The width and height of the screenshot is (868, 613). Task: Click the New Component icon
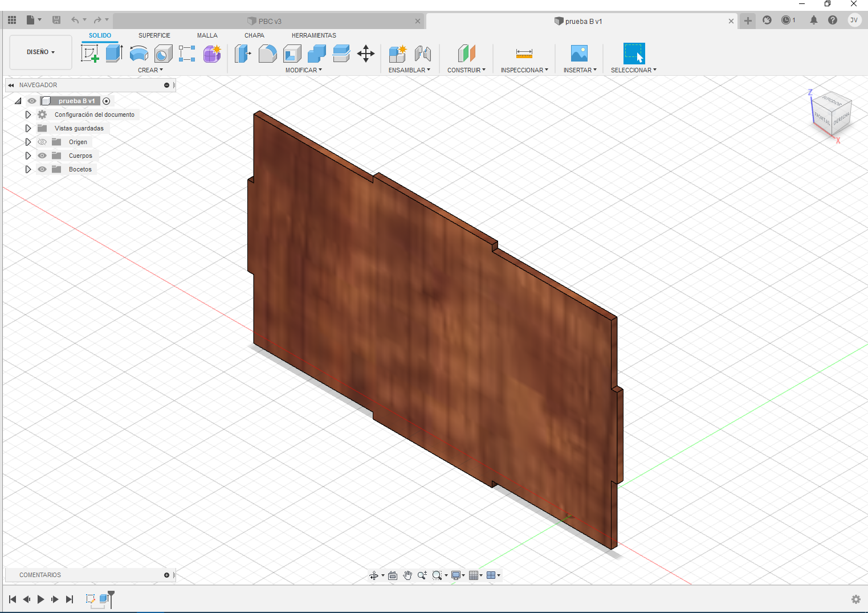tap(397, 54)
